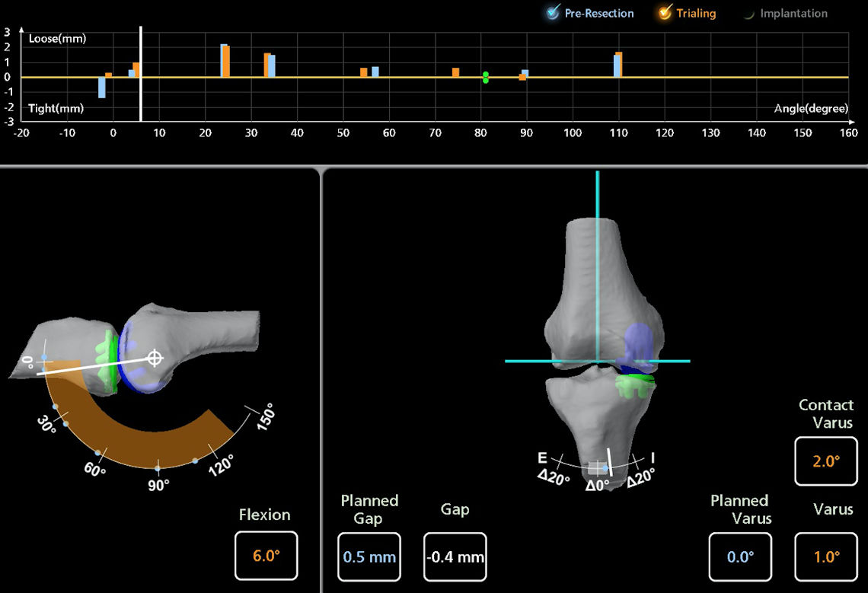Viewport: 868px width, 593px height.
Task: Click the Planned Varus 0.0° box
Action: tap(739, 557)
